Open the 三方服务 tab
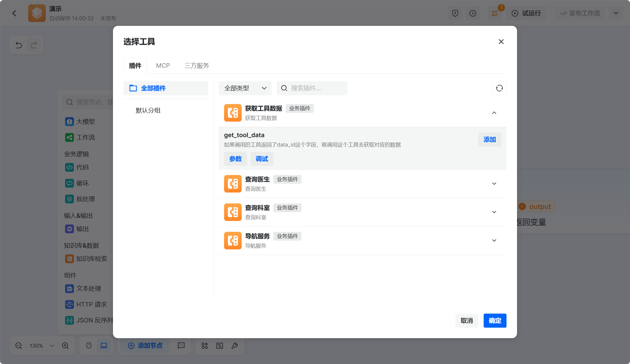 pos(197,66)
